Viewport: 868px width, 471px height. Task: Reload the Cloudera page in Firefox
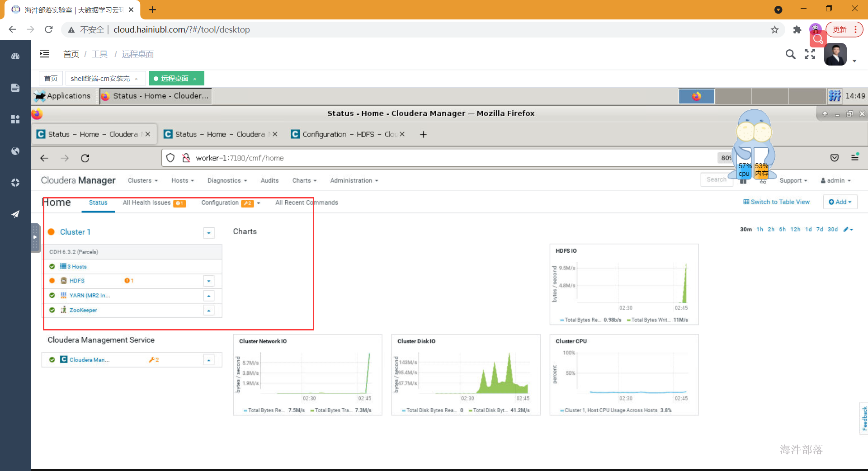coord(85,158)
